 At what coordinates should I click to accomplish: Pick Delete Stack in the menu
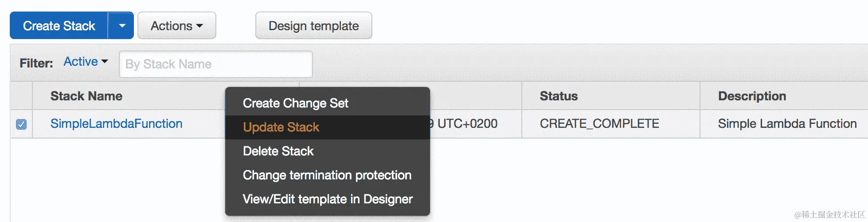pos(278,151)
